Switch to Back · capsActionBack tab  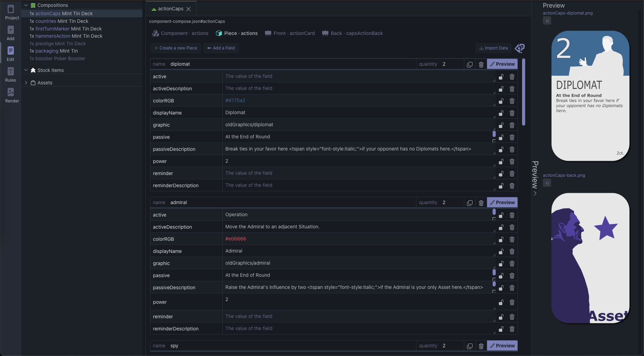point(352,33)
